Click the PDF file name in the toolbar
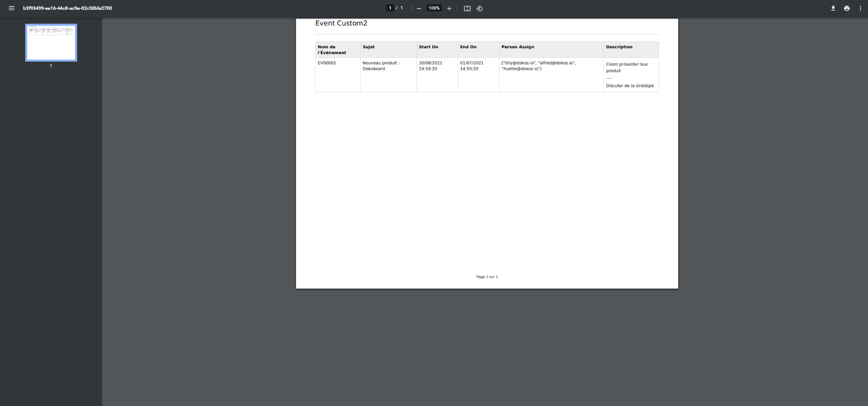The width and height of the screenshot is (868, 406). [x=67, y=8]
